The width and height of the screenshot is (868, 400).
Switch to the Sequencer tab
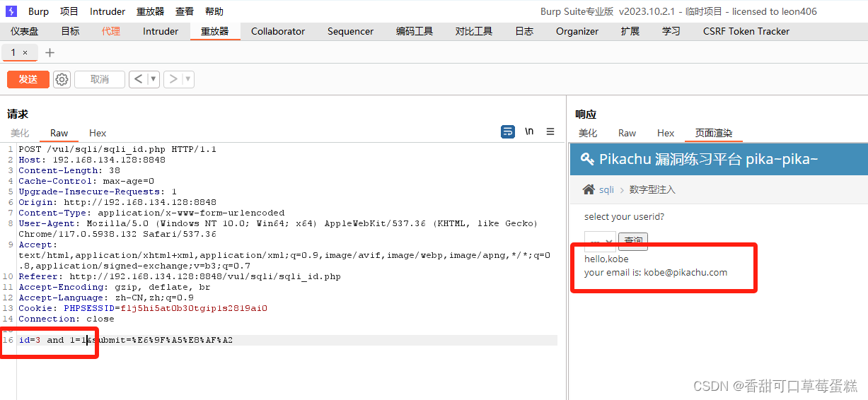pos(350,31)
